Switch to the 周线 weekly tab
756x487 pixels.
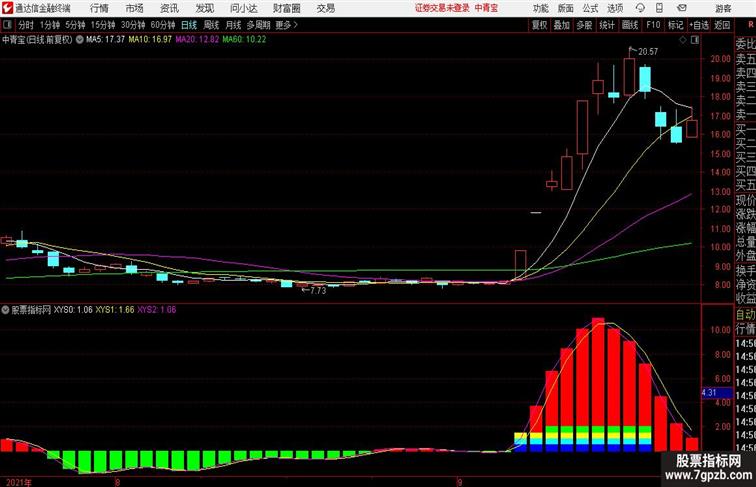(x=211, y=25)
